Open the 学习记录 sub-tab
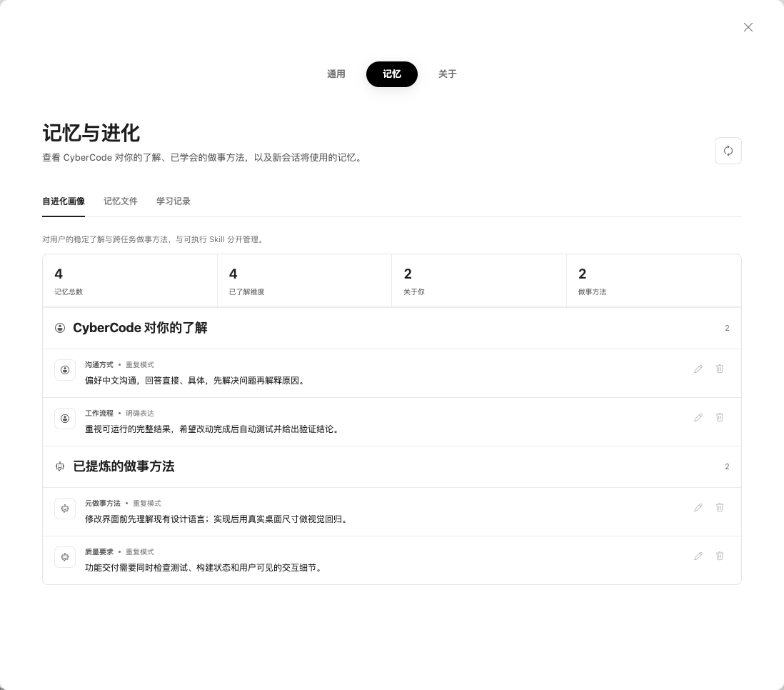 (174, 201)
